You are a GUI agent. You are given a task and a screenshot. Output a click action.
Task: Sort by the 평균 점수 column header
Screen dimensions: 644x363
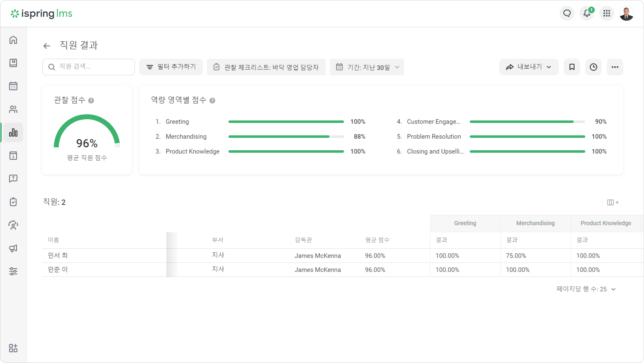pos(377,240)
